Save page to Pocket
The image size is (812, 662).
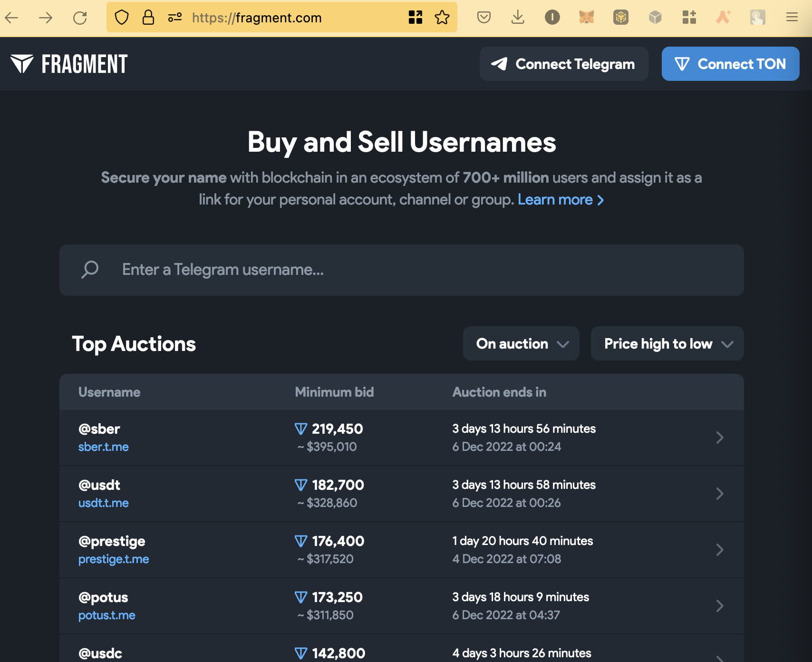[x=483, y=18]
